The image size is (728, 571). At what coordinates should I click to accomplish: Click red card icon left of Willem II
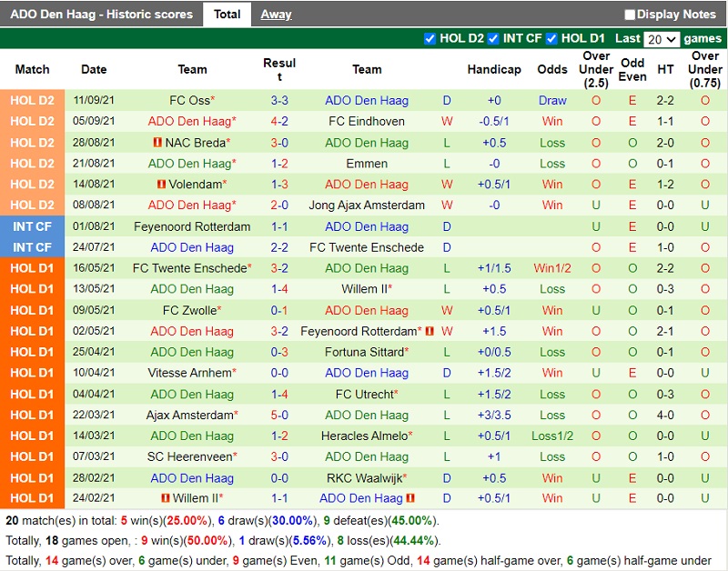(x=165, y=498)
